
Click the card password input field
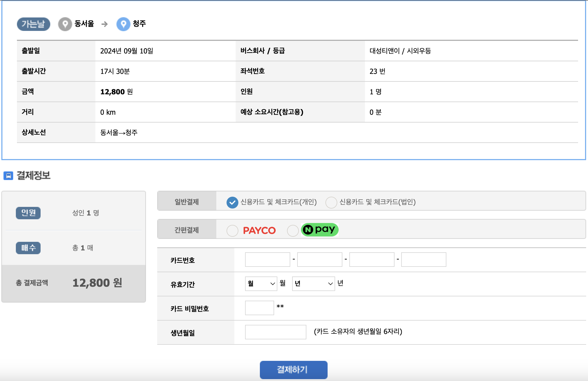pos(259,308)
